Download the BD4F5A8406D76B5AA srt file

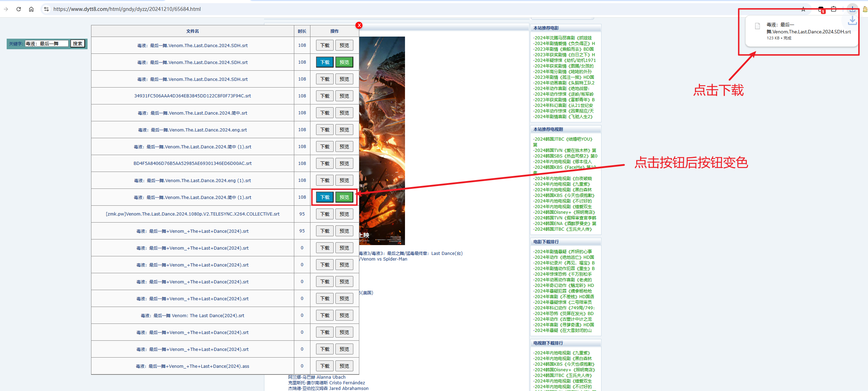coord(325,164)
